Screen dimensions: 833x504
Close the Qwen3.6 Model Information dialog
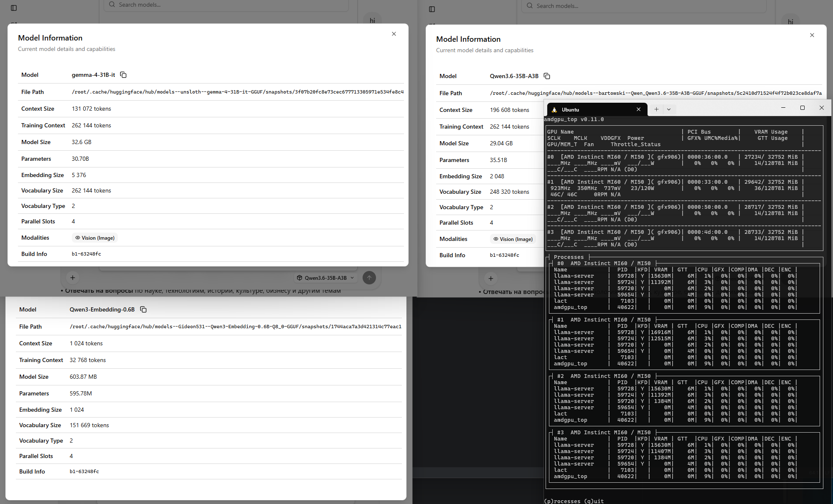tap(812, 35)
